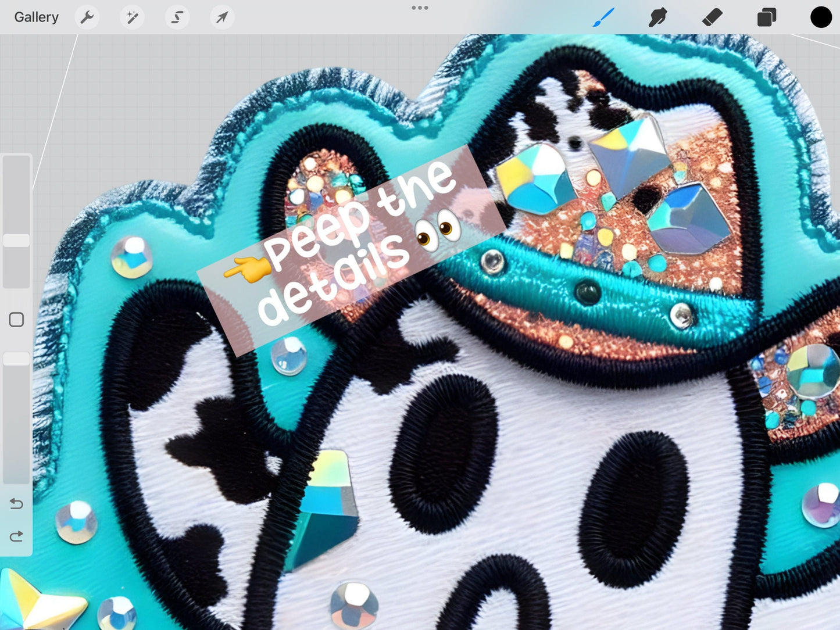Image resolution: width=840 pixels, height=630 pixels.
Task: Click the eyes emoji on the banner
Action: point(439,231)
